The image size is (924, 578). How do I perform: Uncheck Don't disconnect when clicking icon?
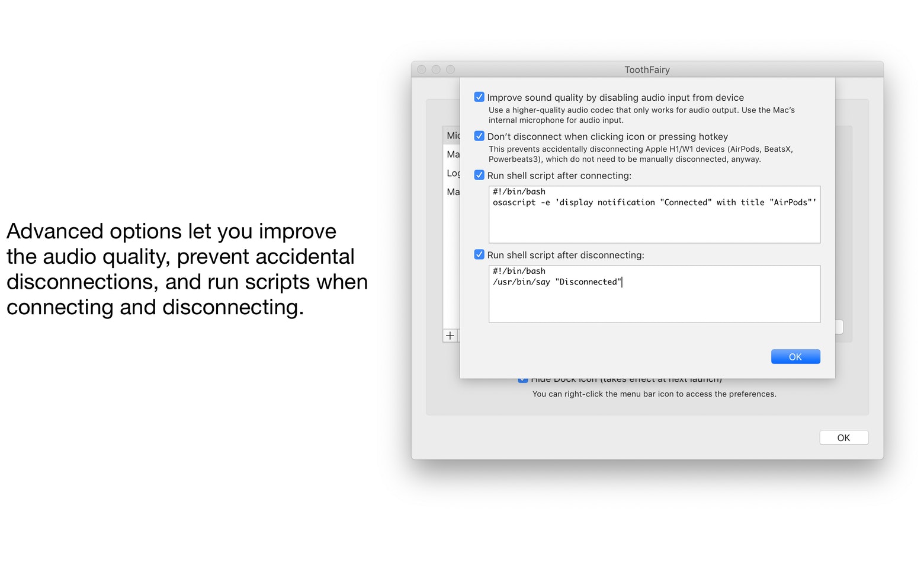(479, 136)
